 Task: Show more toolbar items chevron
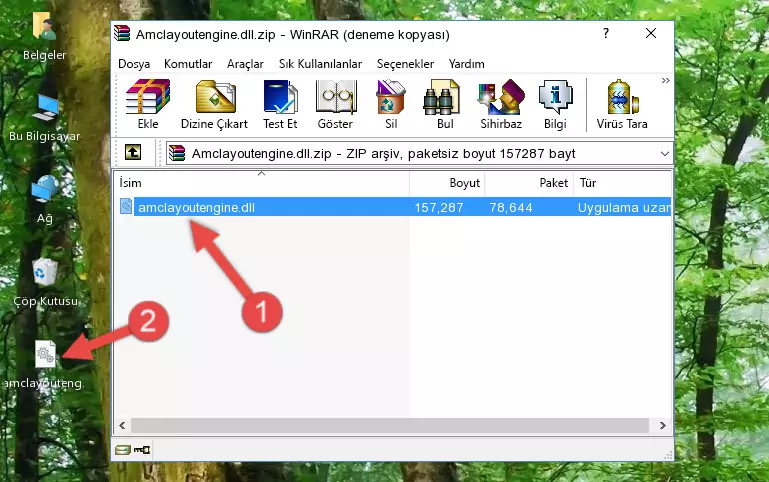tap(665, 80)
